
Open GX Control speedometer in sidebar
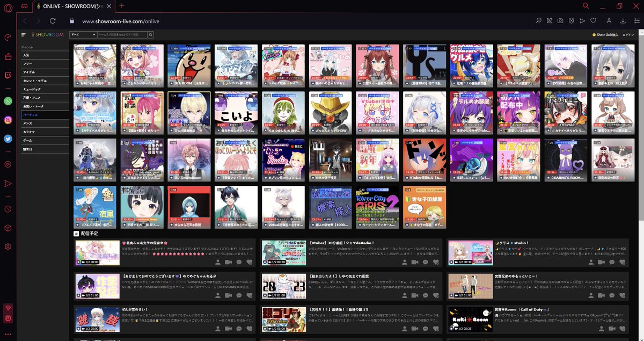click(x=8, y=38)
